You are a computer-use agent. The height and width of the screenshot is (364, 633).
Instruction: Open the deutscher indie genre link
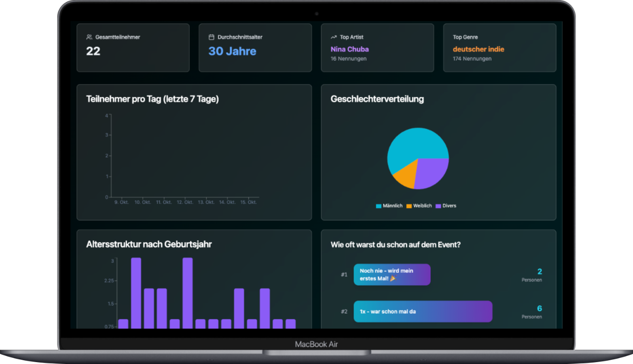pyautogui.click(x=478, y=49)
